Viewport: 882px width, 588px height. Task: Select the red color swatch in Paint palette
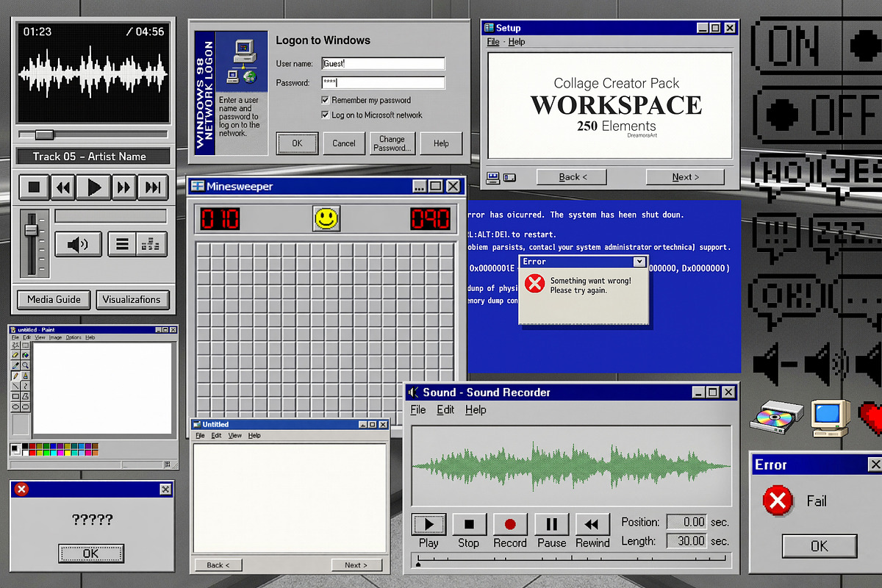pos(32,453)
